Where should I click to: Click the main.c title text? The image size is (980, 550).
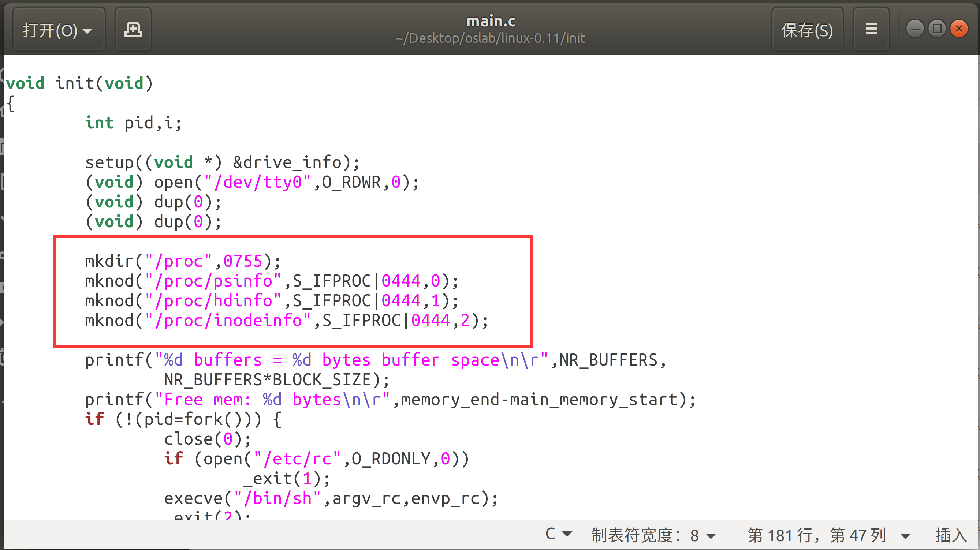click(x=491, y=21)
